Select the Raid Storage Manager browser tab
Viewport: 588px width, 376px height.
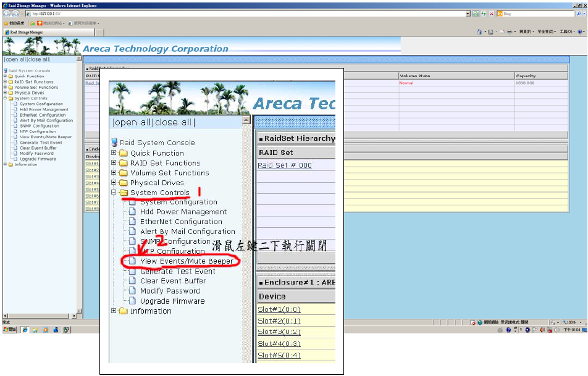coord(25,32)
